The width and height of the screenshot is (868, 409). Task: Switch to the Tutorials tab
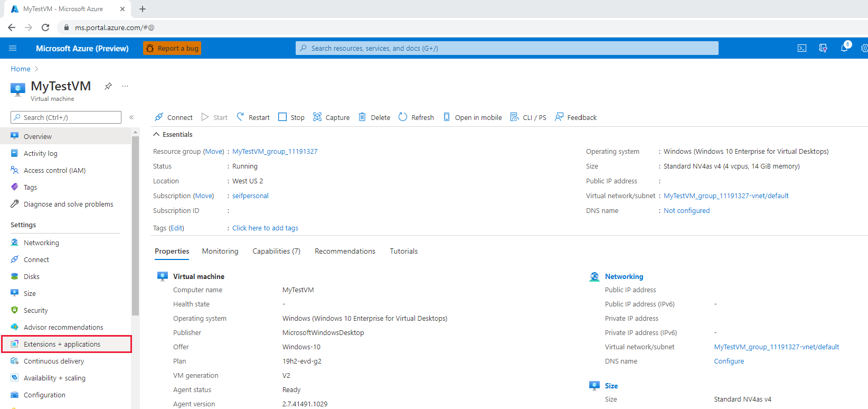coord(403,251)
